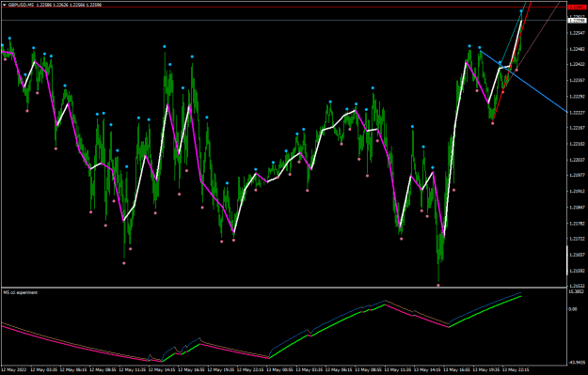This screenshot has width=588, height=375.
Task: Click the '12 May 2022' time axis label
Action: pos(14,370)
